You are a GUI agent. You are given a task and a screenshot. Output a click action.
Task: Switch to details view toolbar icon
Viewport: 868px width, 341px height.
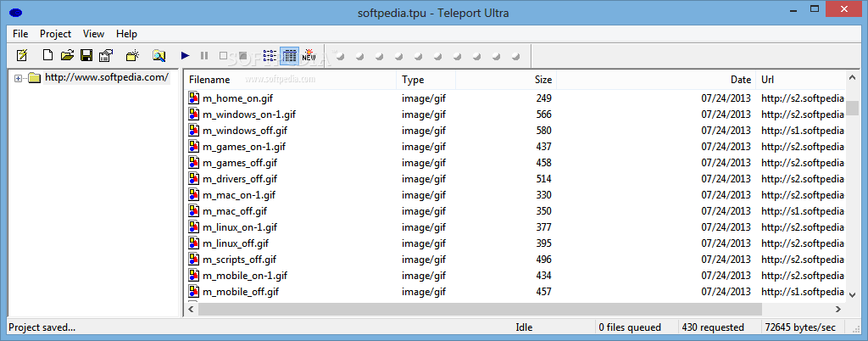click(x=290, y=55)
